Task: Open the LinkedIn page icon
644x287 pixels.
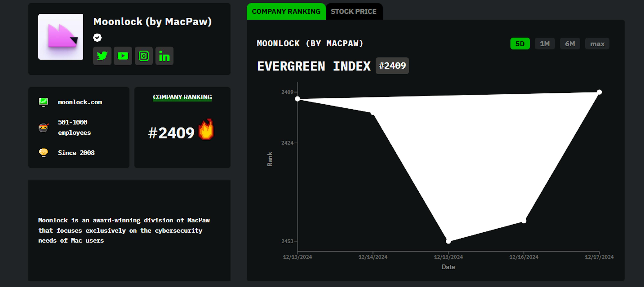Action: click(x=164, y=56)
